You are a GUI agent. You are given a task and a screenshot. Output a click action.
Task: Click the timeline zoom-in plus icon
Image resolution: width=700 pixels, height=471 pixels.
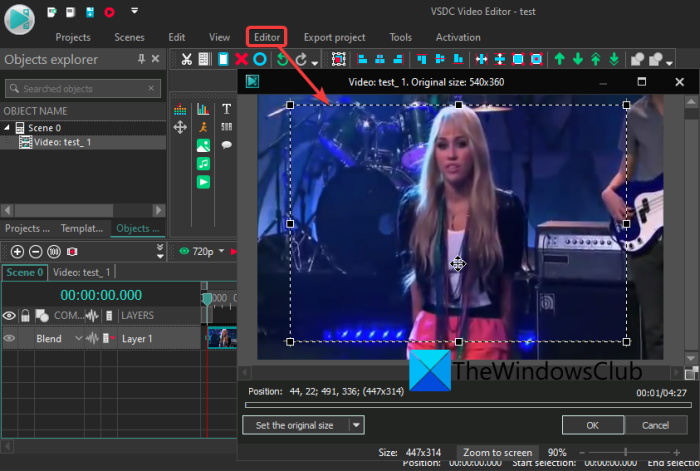17,251
